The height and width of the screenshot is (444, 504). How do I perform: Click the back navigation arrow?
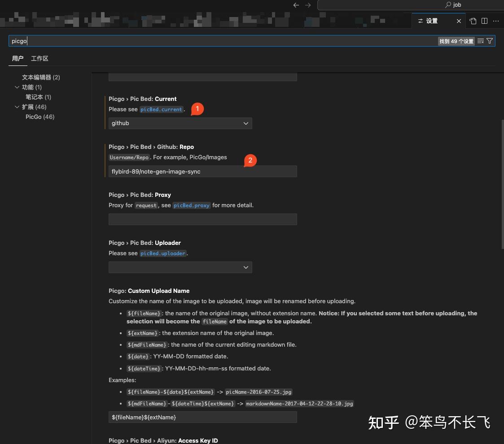[x=296, y=5]
